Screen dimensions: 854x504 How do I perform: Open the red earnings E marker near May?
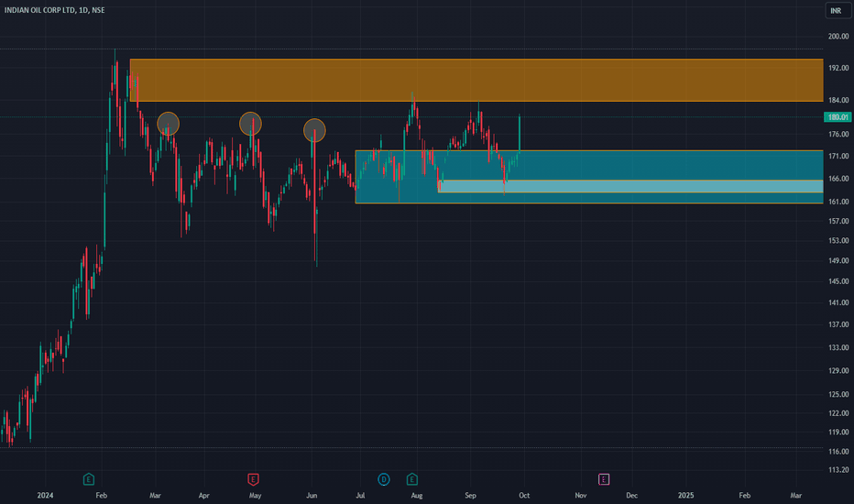(253, 479)
